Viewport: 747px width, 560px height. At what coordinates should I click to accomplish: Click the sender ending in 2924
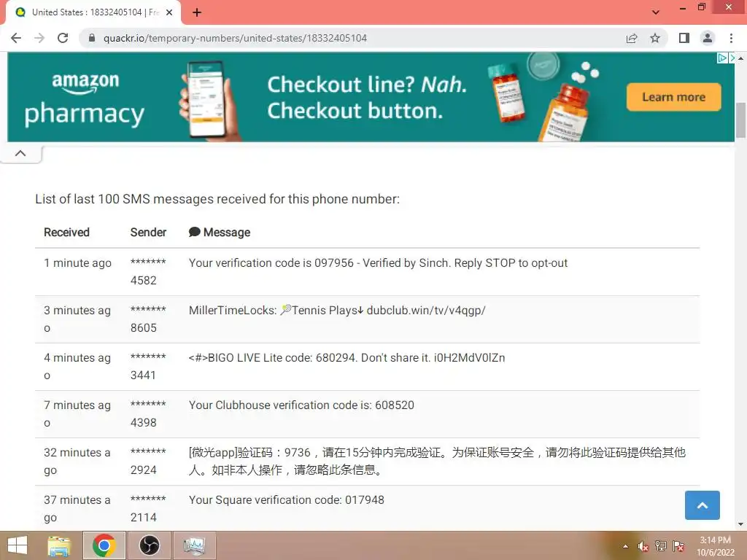148,461
